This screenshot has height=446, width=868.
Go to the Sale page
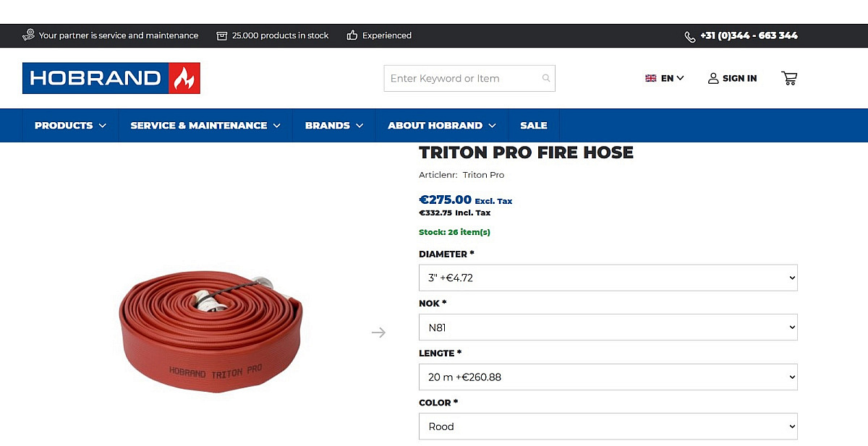tap(533, 125)
